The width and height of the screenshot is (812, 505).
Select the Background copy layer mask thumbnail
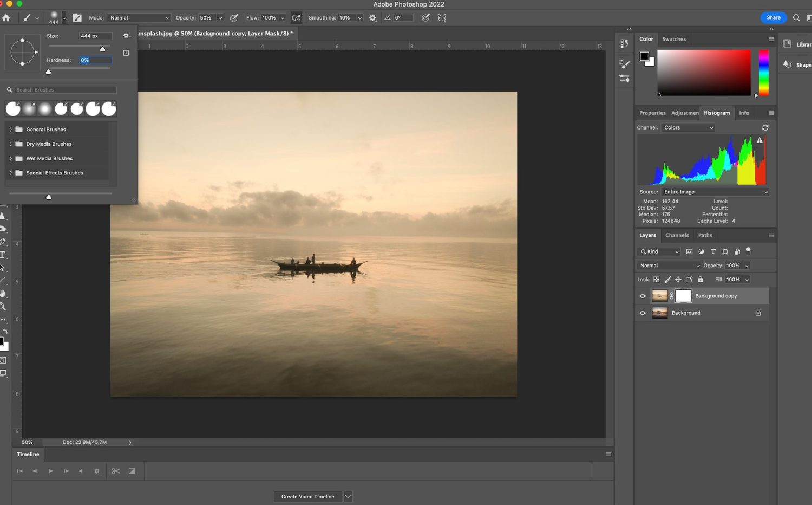[x=683, y=296]
